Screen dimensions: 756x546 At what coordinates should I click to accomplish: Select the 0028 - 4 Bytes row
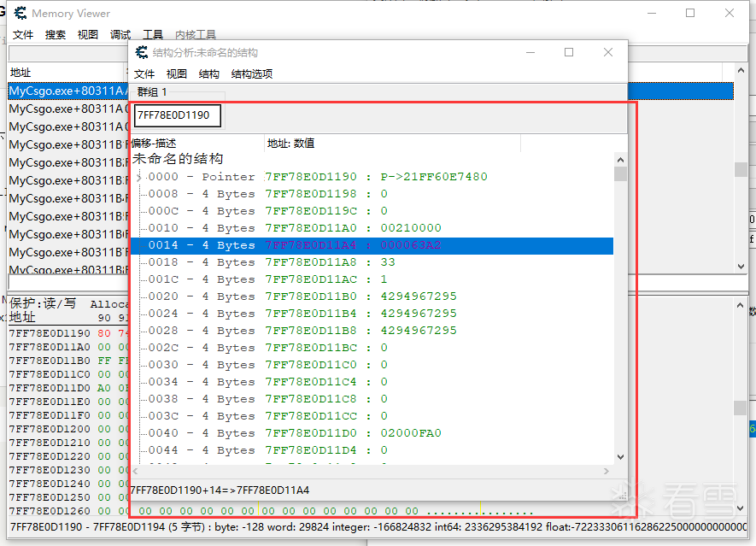pos(372,331)
